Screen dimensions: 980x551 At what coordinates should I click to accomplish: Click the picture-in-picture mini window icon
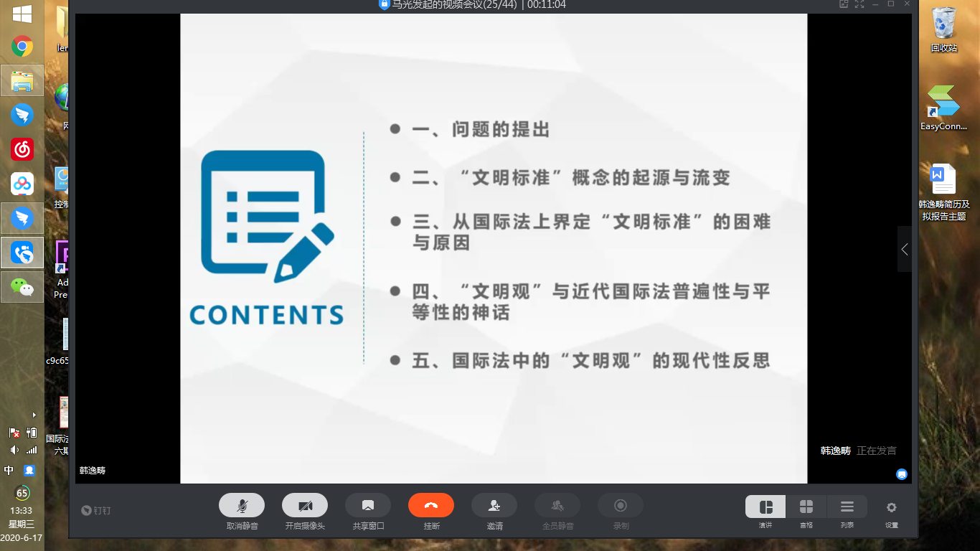click(844, 4)
